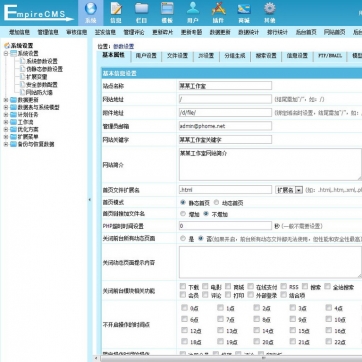The image size is (362, 362).
Task: Open the 插件 tools icon module
Action: (x=218, y=12)
